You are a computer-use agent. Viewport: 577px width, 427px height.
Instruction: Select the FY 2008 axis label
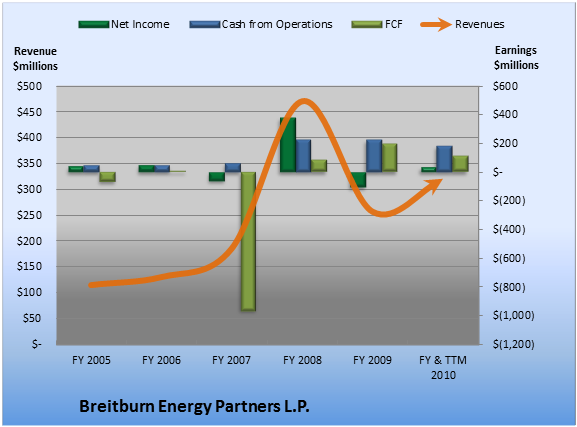pyautogui.click(x=302, y=360)
